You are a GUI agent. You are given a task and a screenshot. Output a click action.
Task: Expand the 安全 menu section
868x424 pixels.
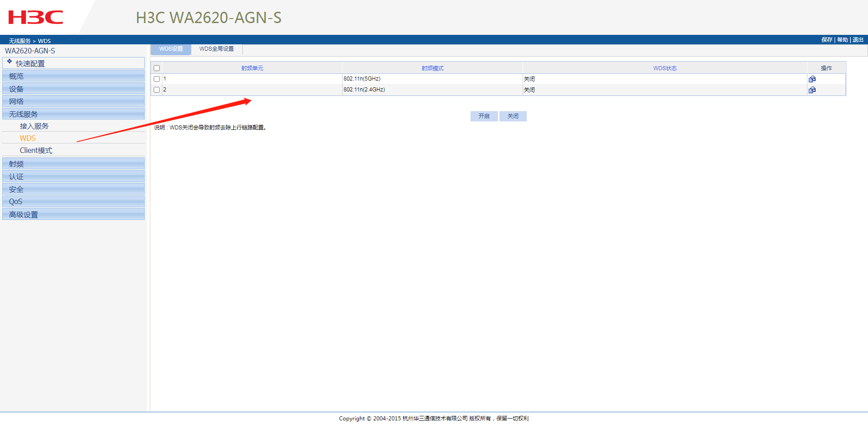click(x=73, y=189)
